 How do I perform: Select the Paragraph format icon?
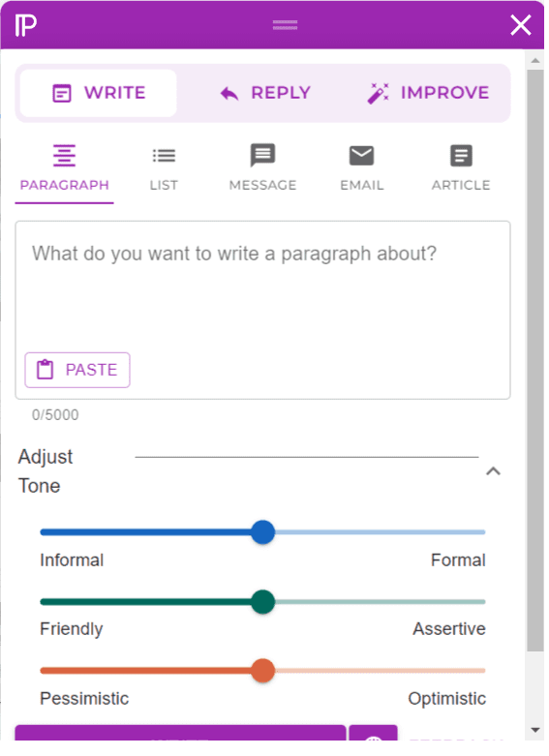pos(64,156)
